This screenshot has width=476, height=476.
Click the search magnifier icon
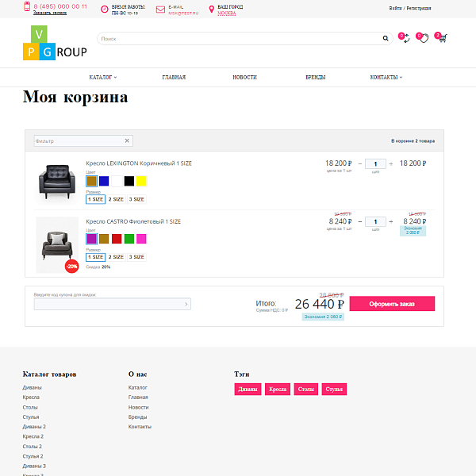(386, 38)
